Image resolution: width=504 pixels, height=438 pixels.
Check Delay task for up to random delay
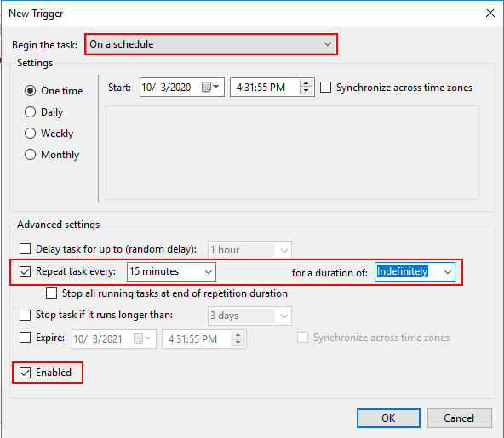(25, 249)
